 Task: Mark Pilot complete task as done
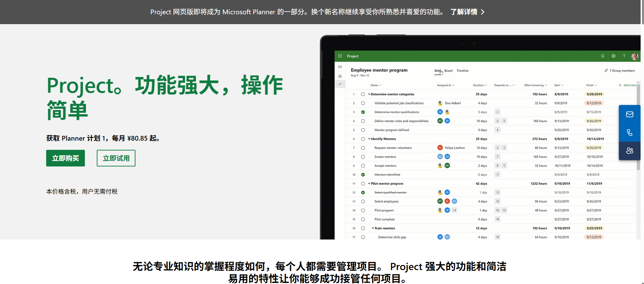363,219
